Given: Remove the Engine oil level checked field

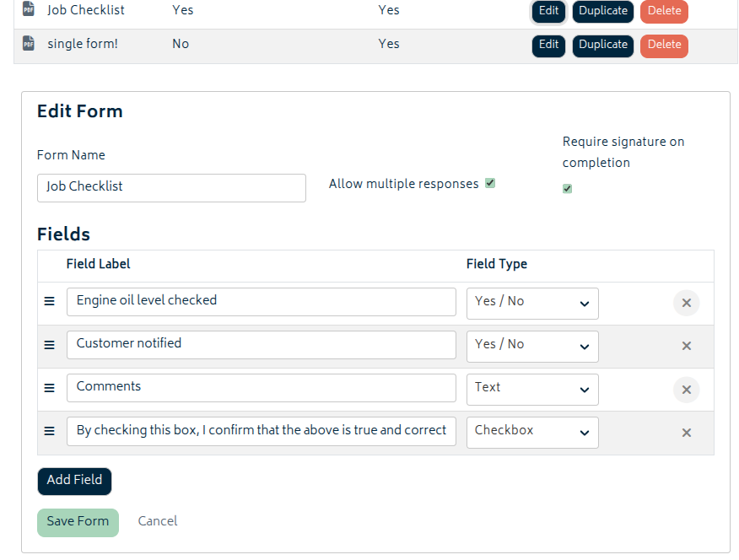Looking at the screenshot, I should [686, 303].
